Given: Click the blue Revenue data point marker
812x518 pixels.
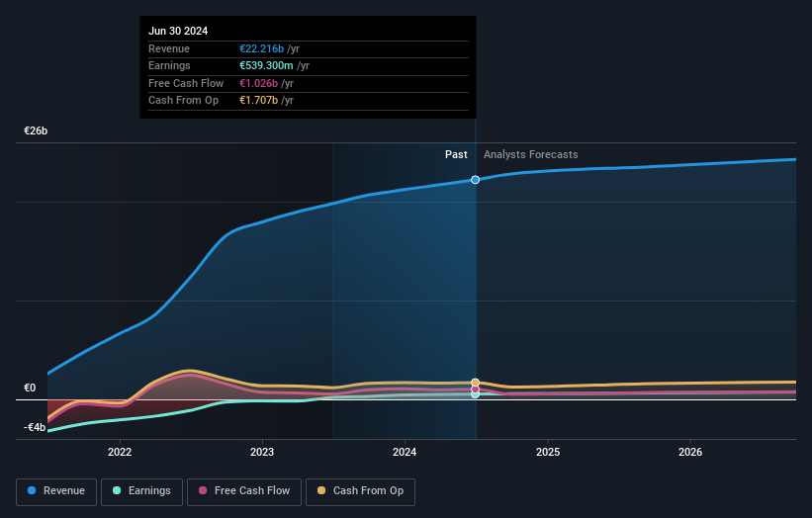Looking at the screenshot, I should (x=475, y=180).
